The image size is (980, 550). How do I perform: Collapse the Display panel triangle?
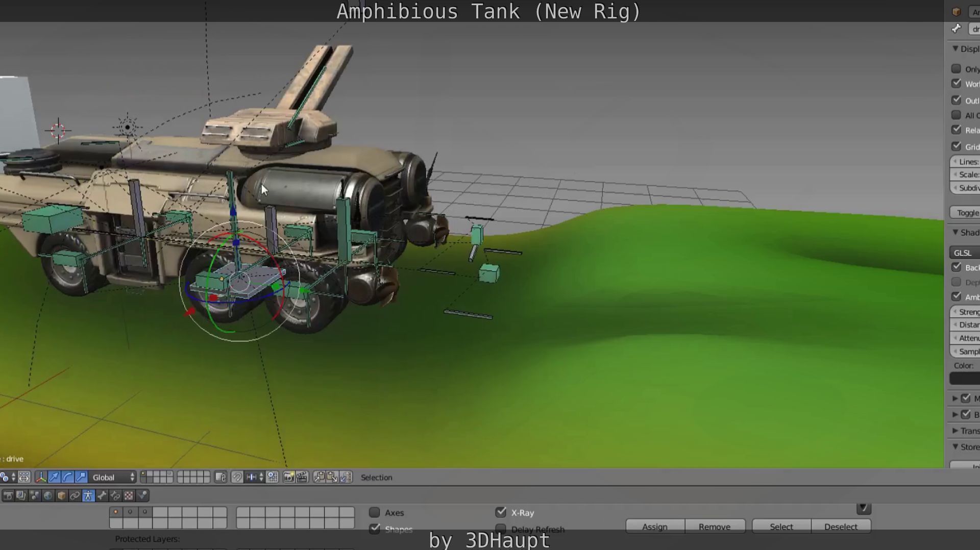coord(955,48)
